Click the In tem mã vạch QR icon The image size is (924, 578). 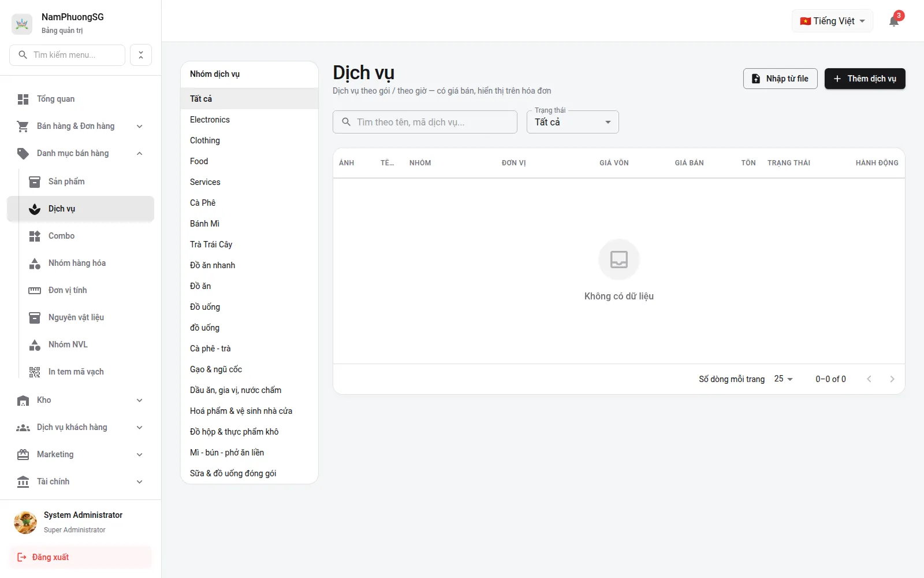[35, 372]
